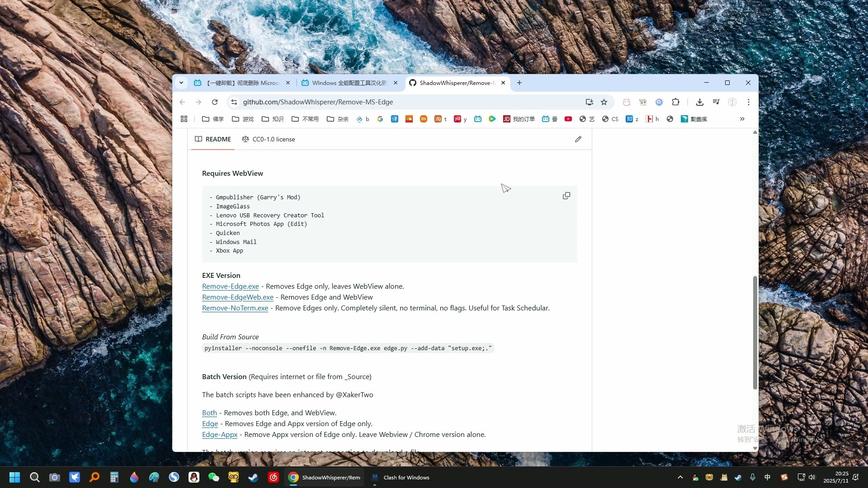Open NetEase Cloud Music taskbar icon

click(x=274, y=477)
